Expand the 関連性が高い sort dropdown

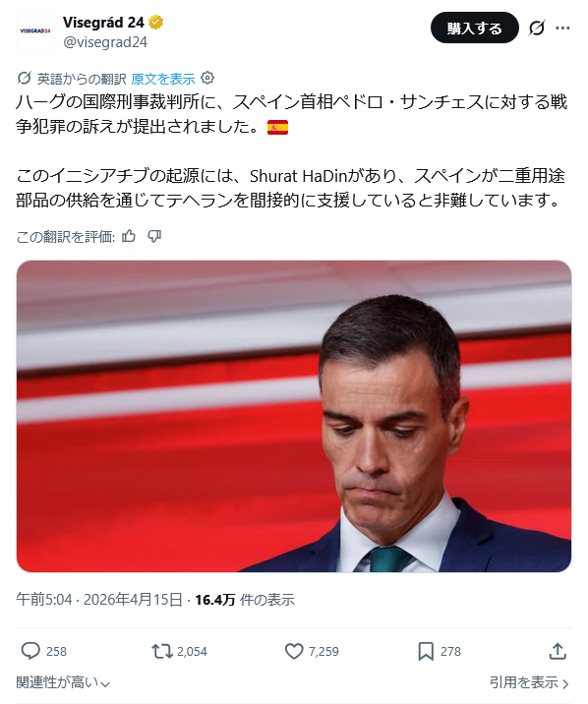(63, 682)
